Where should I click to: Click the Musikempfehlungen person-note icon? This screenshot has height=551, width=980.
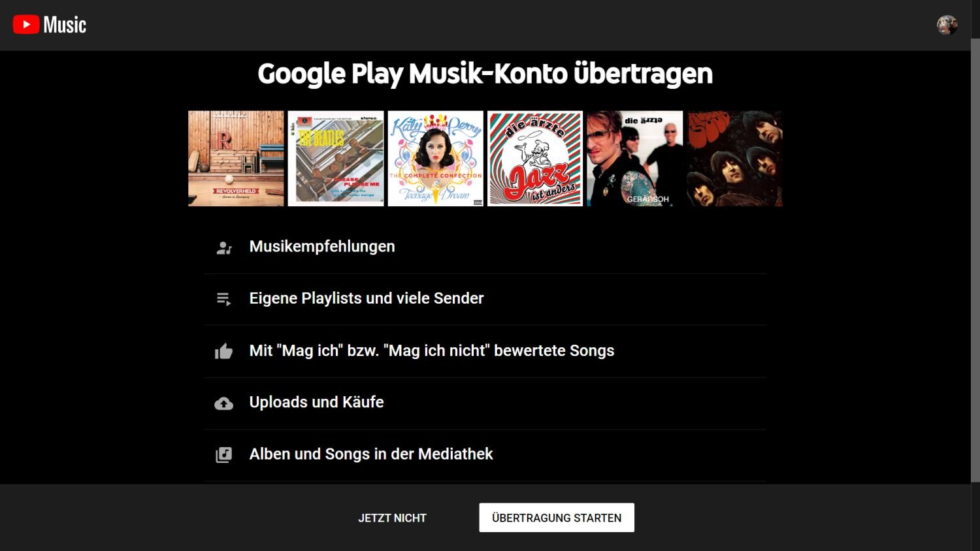(x=224, y=247)
